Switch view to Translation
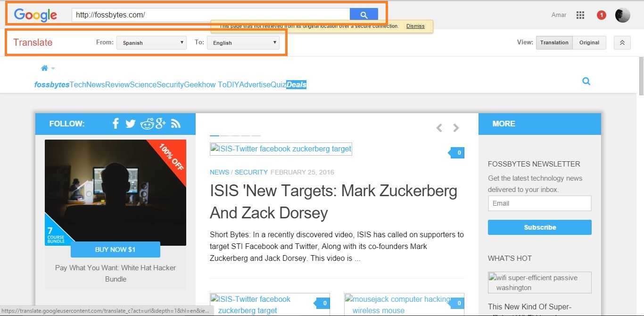The height and width of the screenshot is (316, 644). pyautogui.click(x=554, y=42)
